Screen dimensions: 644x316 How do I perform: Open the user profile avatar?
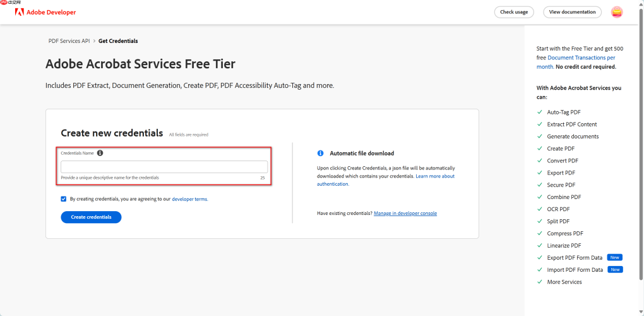pos(616,13)
